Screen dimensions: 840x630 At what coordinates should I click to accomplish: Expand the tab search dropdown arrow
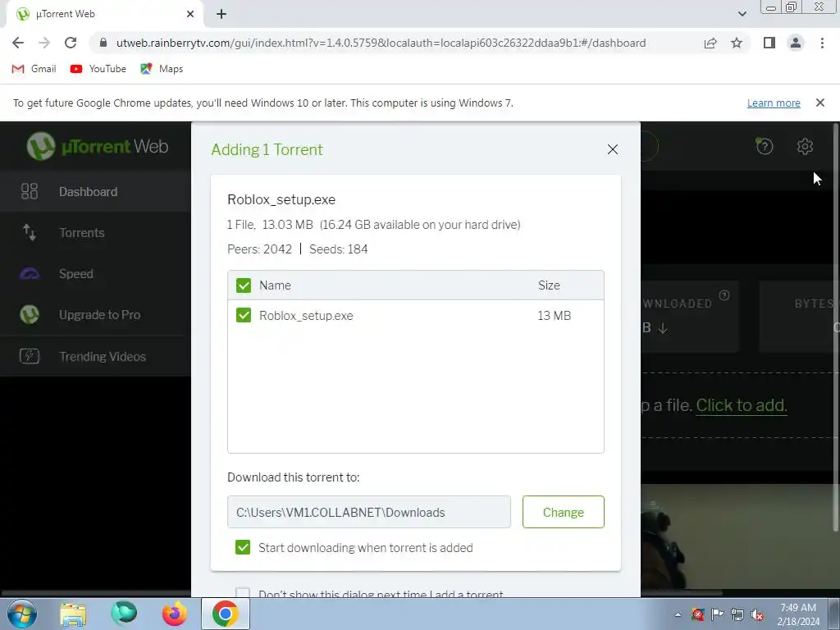[x=742, y=14]
